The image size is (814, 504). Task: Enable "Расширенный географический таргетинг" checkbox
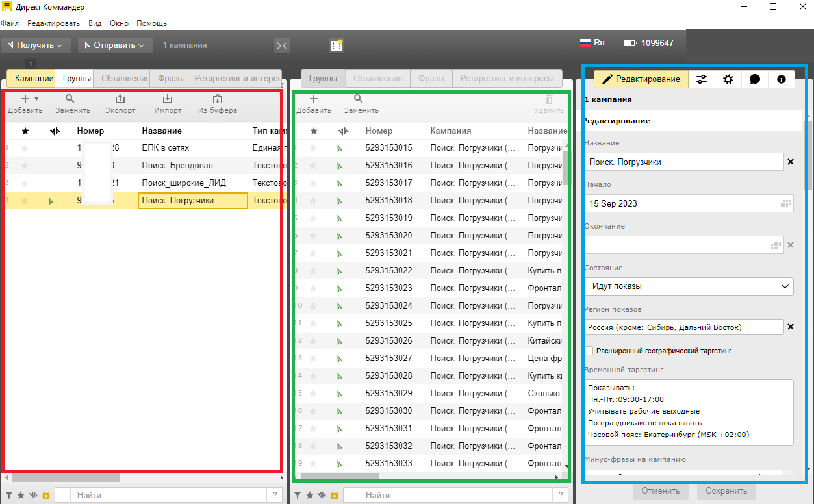pyautogui.click(x=589, y=351)
